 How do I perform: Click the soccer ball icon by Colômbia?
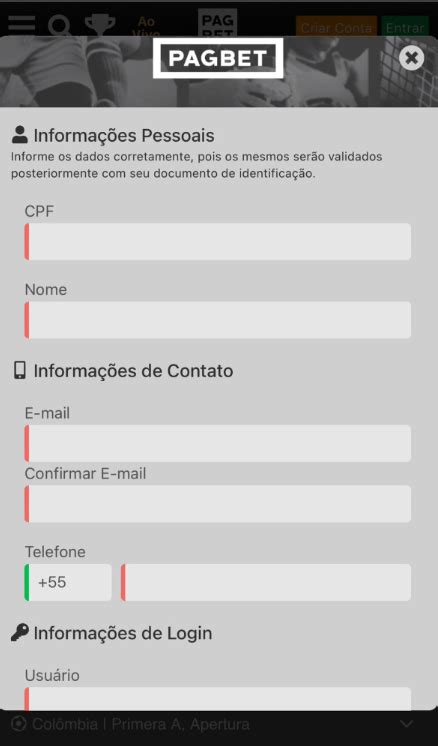click(x=19, y=724)
